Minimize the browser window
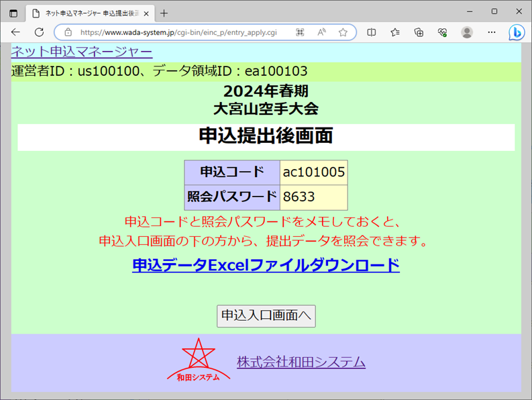This screenshot has height=400, width=532. coord(470,11)
